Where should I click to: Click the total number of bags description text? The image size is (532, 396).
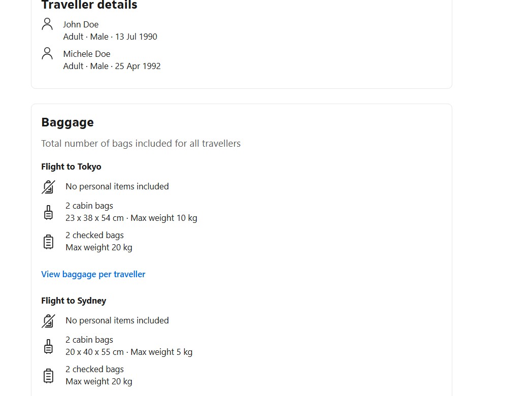(141, 144)
